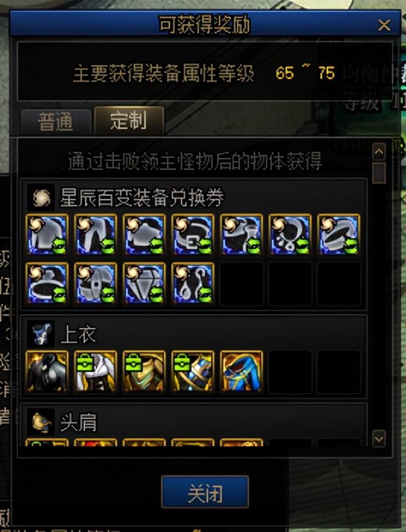The image size is (406, 532).
Task: Select the blue-gold armor top item
Action: tap(193, 372)
